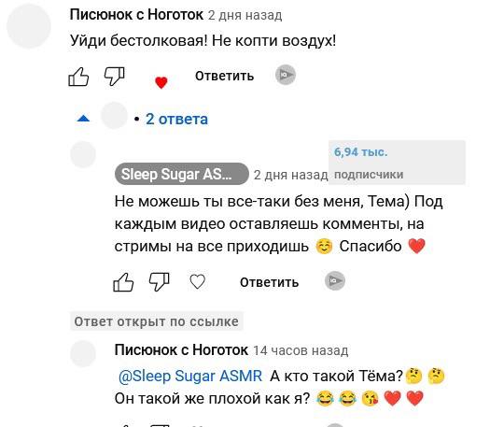
Task: Open the top commenter's profile avatar
Action: point(29,26)
